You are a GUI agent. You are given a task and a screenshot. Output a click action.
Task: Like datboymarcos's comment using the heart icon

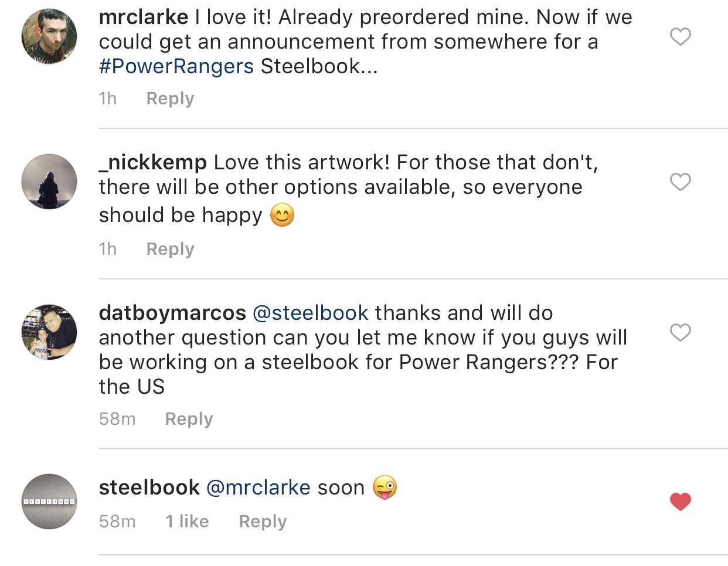pyautogui.click(x=680, y=332)
